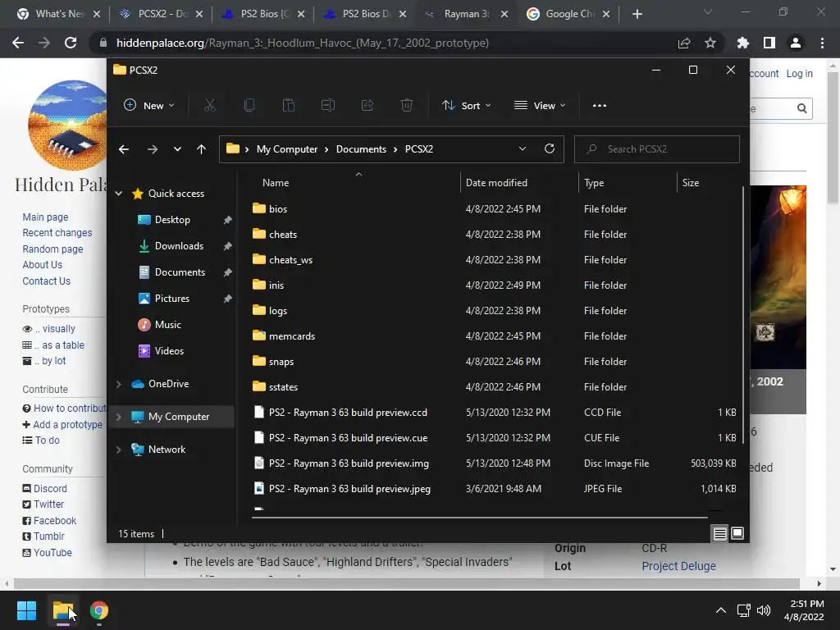Click the Chrome address bar URL
The width and height of the screenshot is (840, 630).
point(302,43)
